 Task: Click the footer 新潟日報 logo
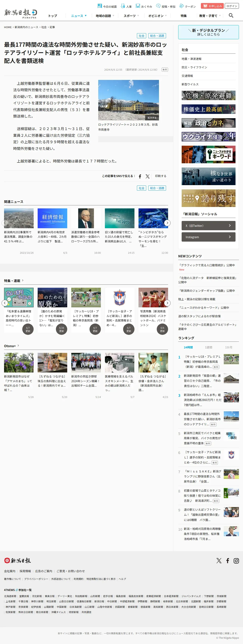(18, 560)
